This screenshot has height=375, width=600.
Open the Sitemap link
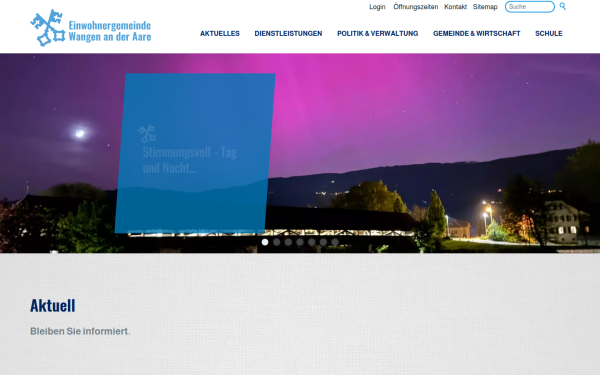click(x=485, y=7)
